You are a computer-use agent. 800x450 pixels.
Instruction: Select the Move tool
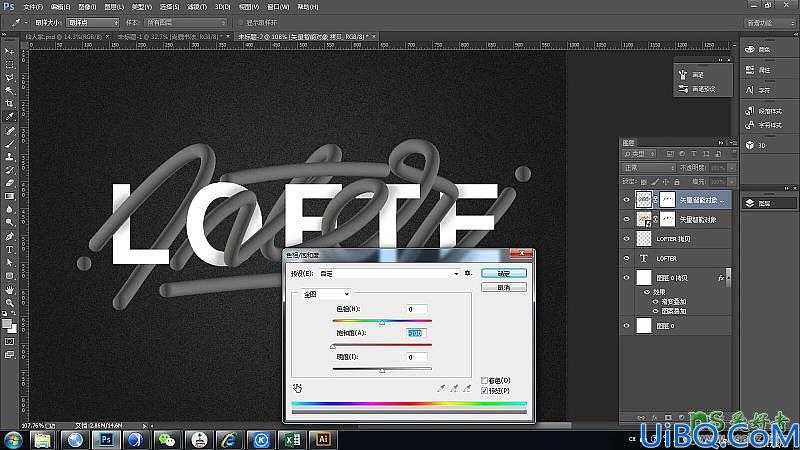pyautogui.click(x=9, y=52)
